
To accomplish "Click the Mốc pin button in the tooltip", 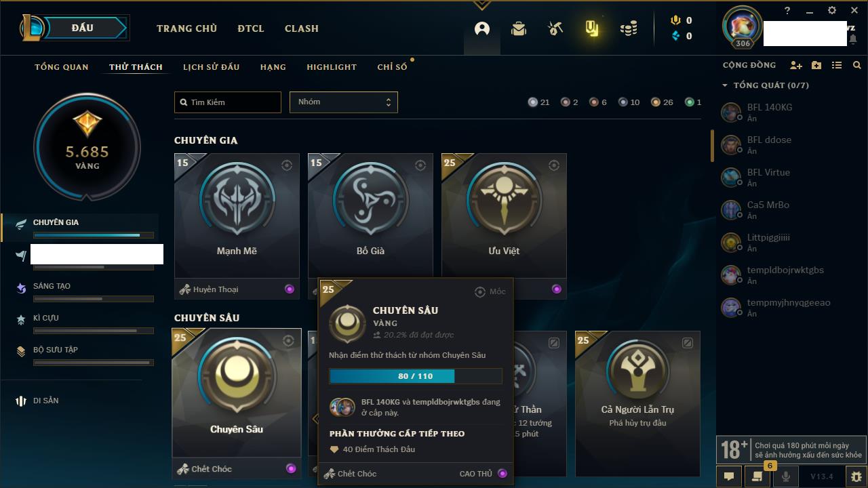I will coord(490,291).
